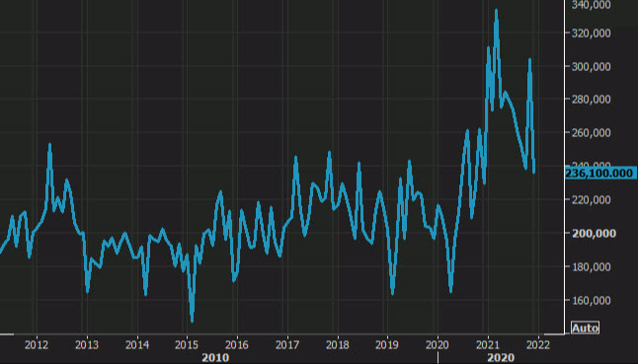Click the 180,000 y-axis label
Viewport: 638px width, 364px height.
[592, 267]
